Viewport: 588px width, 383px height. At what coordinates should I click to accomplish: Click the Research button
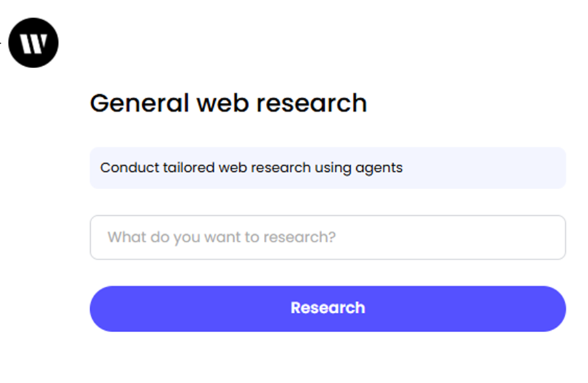pyautogui.click(x=328, y=309)
